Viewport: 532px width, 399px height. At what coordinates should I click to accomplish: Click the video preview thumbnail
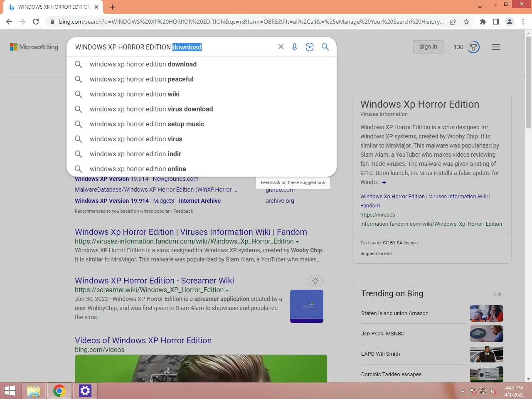click(201, 369)
